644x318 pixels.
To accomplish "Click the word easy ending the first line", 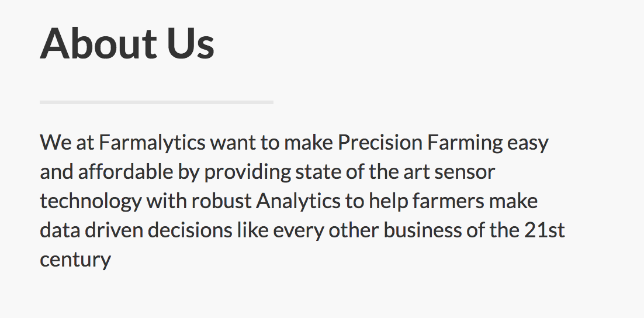I will pos(528,143).
